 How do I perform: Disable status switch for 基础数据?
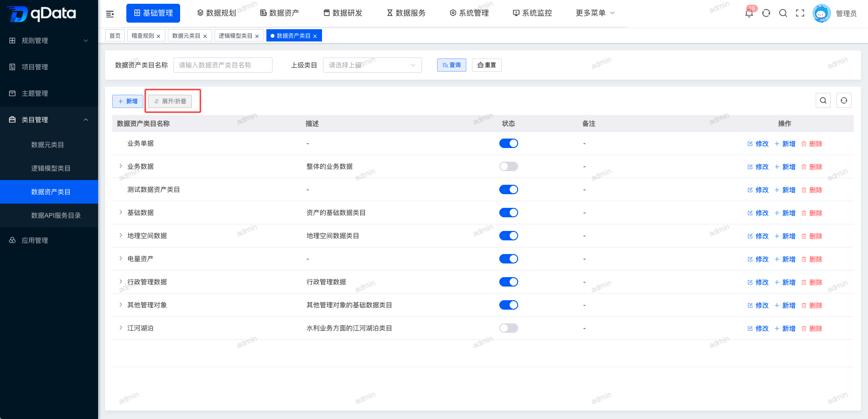[509, 213]
